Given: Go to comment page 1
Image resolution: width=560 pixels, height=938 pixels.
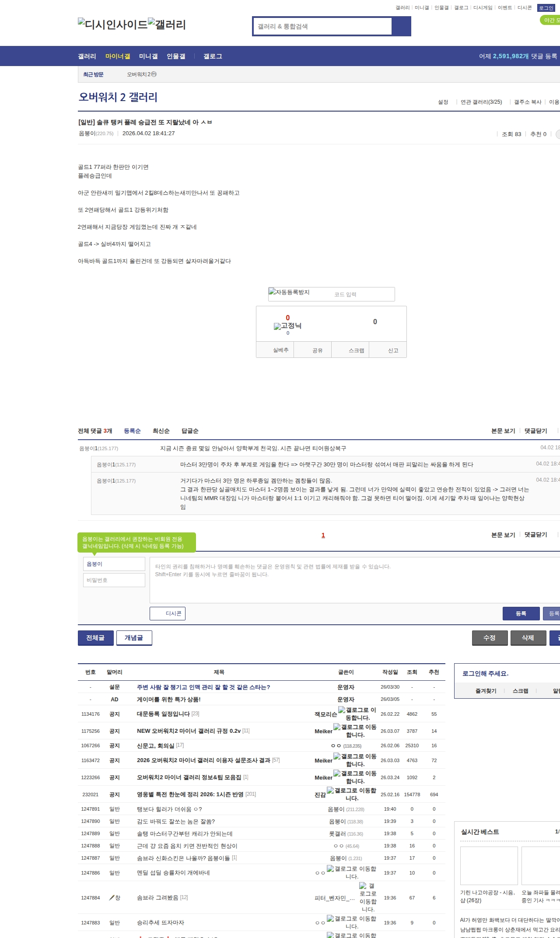Looking at the screenshot, I should (323, 535).
